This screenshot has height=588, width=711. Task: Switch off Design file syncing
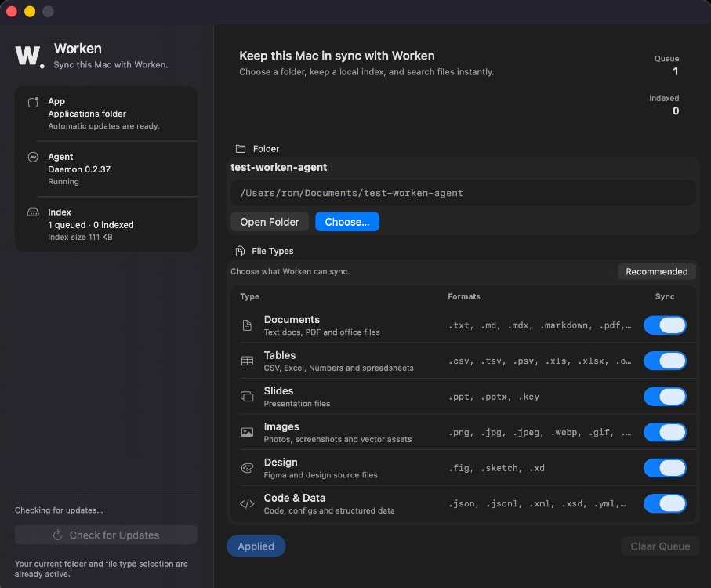(665, 468)
